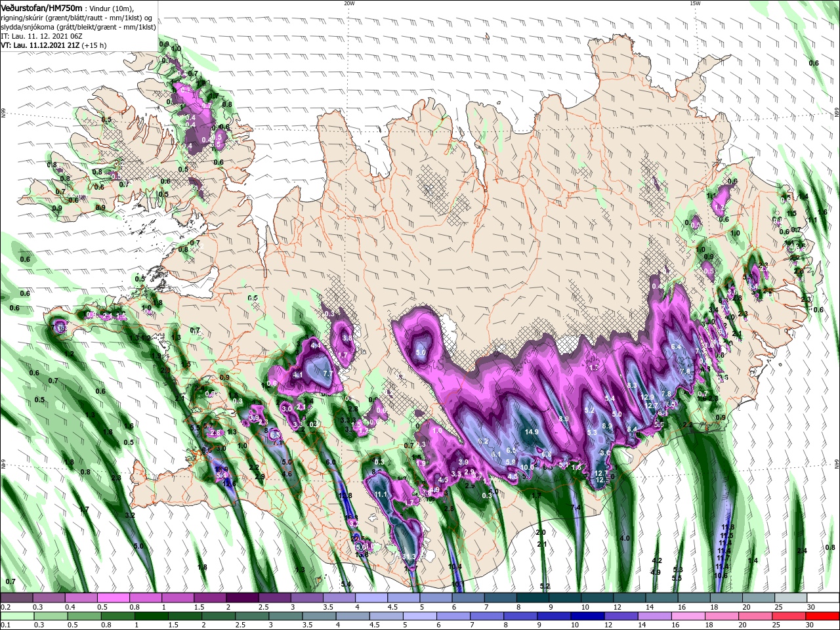Click the 0.2 label in the snow legend

coord(5,608)
